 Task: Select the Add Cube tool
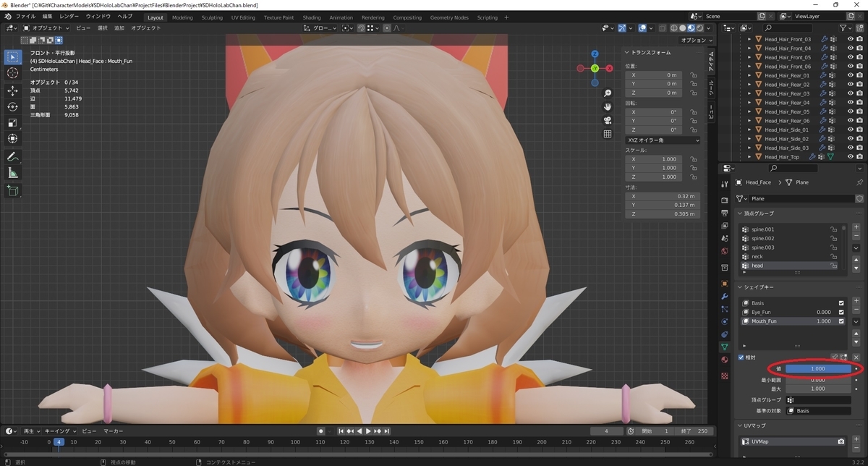[13, 191]
